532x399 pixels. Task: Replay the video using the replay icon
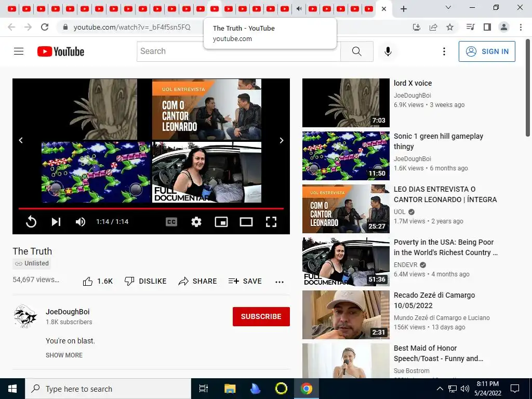(31, 221)
